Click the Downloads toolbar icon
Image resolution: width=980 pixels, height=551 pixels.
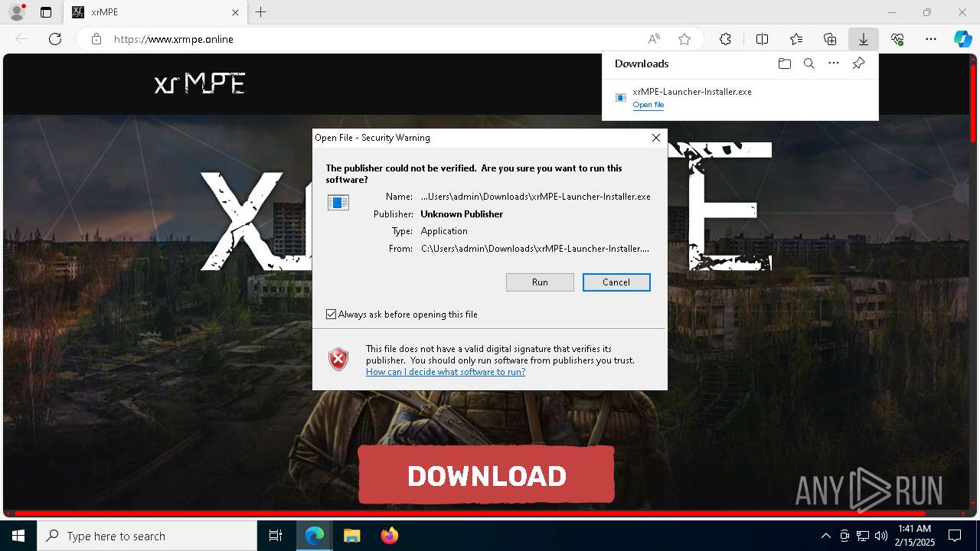[x=863, y=39]
